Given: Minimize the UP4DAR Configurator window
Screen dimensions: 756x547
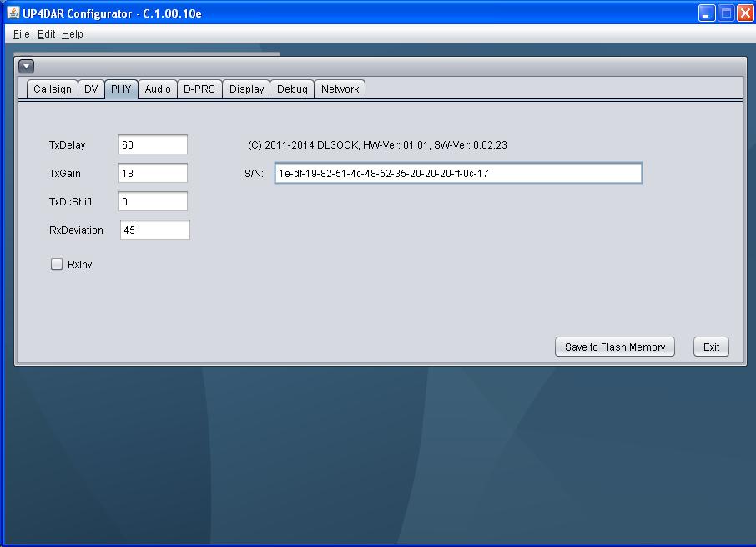Looking at the screenshot, I should click(706, 13).
